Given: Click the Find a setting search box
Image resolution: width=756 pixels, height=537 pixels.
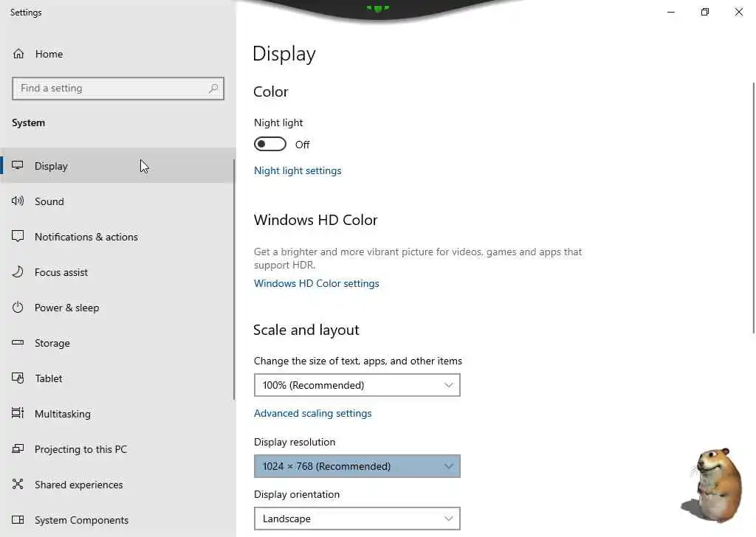Looking at the screenshot, I should 118,88.
